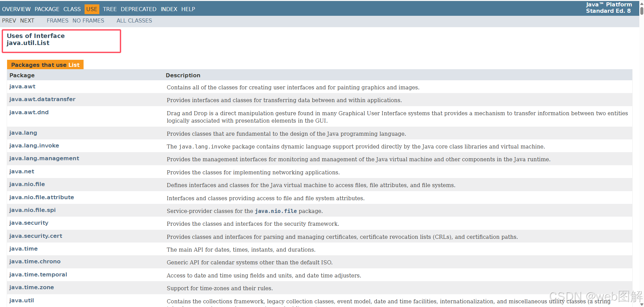Open the java.util package link
The image size is (644, 307).
coord(21,300)
